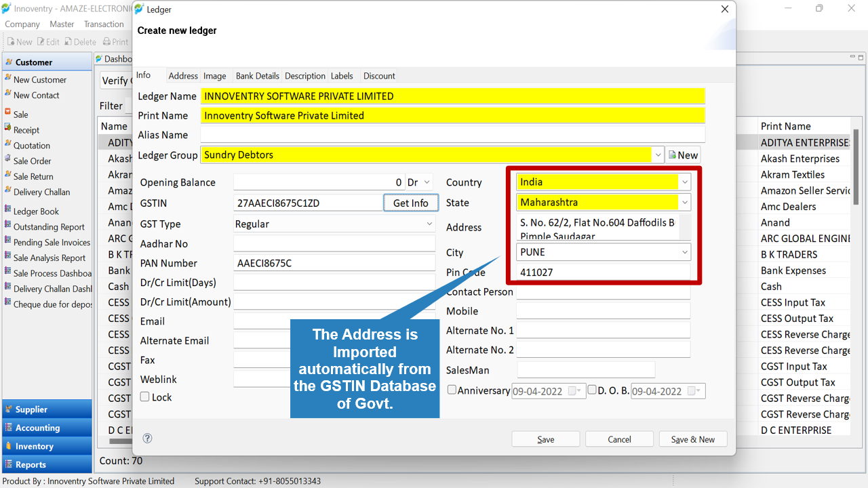Screen dimensions: 868x488
Task: Click the help question mark icon
Action: coord(147,439)
